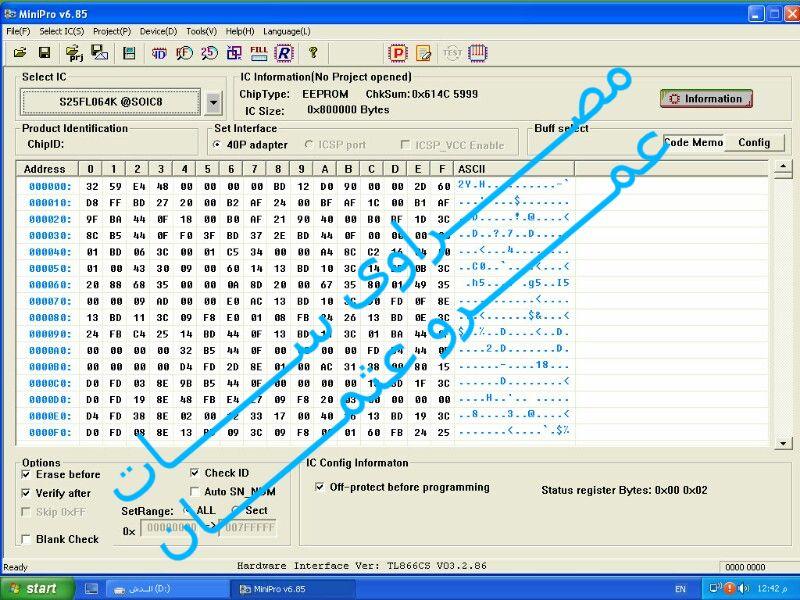800x600 pixels.
Task: Click the Information button
Action: pos(706,98)
